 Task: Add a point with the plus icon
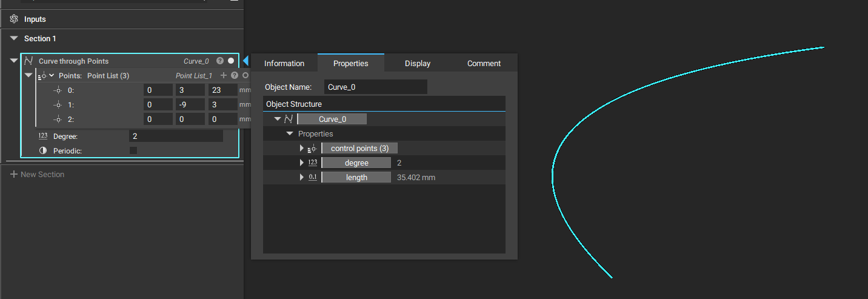(x=224, y=76)
